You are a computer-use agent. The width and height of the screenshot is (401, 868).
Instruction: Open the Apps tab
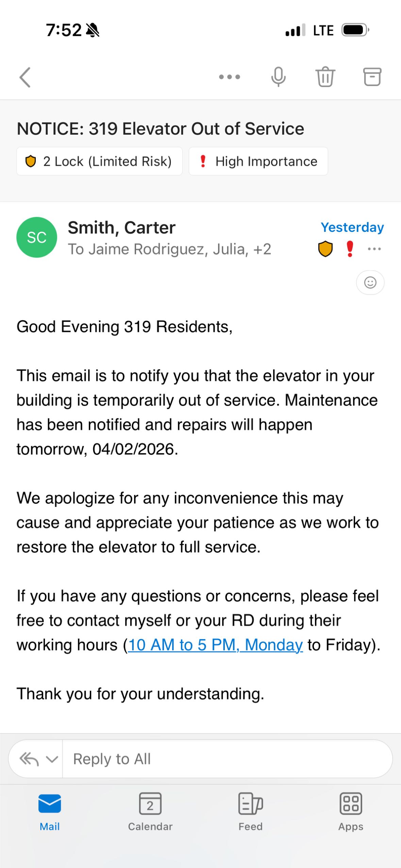[x=351, y=811]
